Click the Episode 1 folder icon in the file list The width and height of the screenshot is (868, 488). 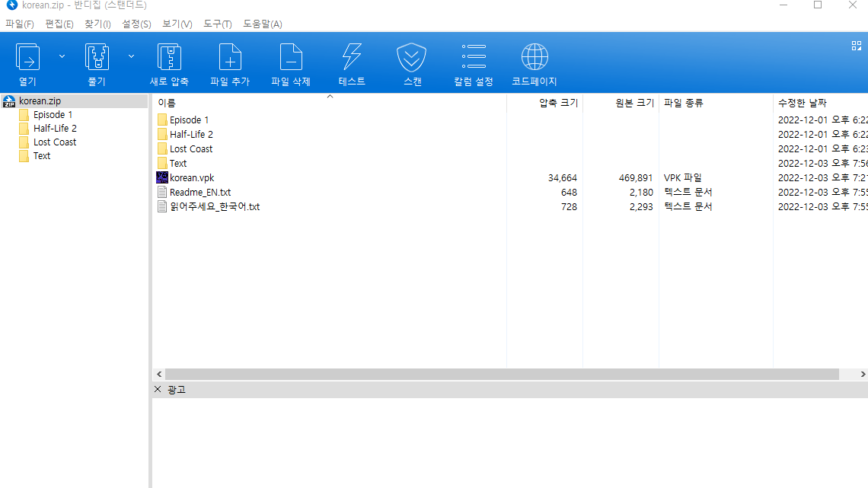(162, 120)
